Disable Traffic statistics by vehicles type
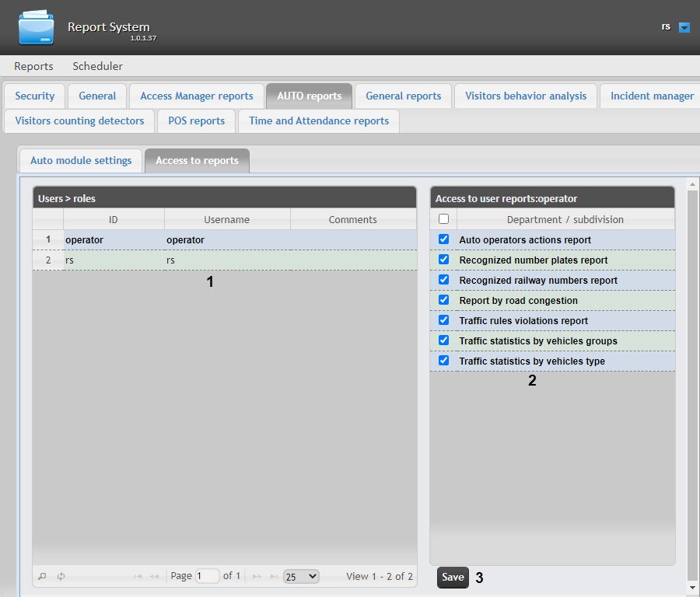 tap(444, 361)
